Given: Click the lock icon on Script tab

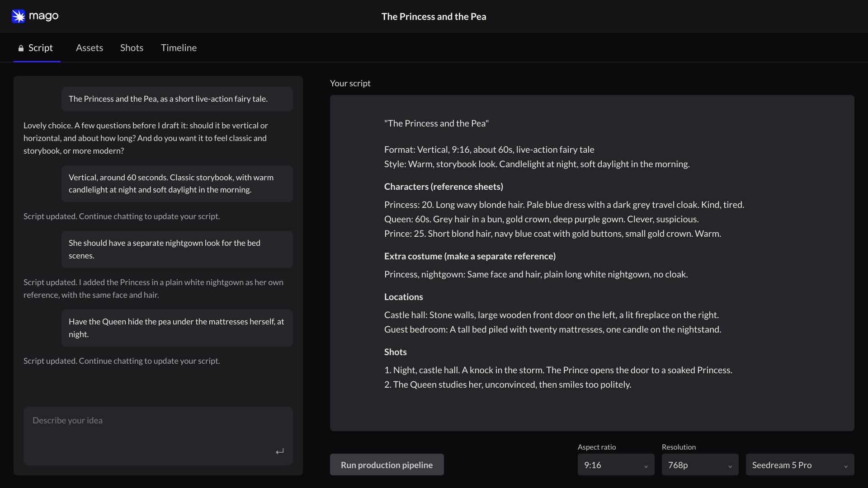Looking at the screenshot, I should [x=21, y=48].
